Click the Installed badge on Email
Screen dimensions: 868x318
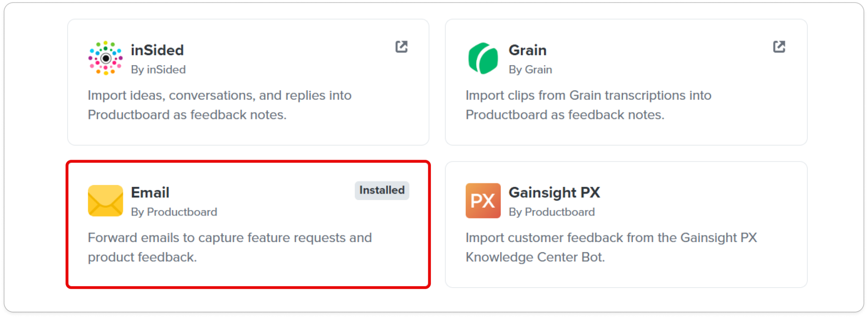click(x=382, y=191)
